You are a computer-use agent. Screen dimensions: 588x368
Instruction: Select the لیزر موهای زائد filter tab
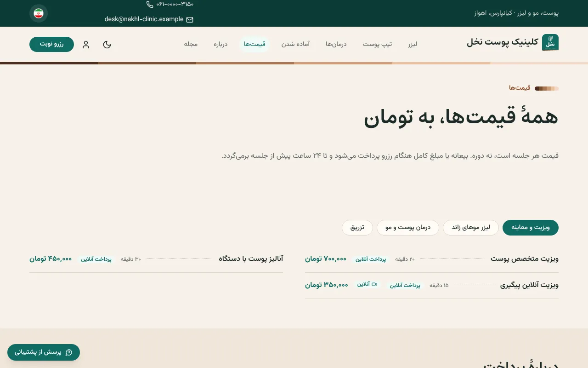tap(471, 228)
